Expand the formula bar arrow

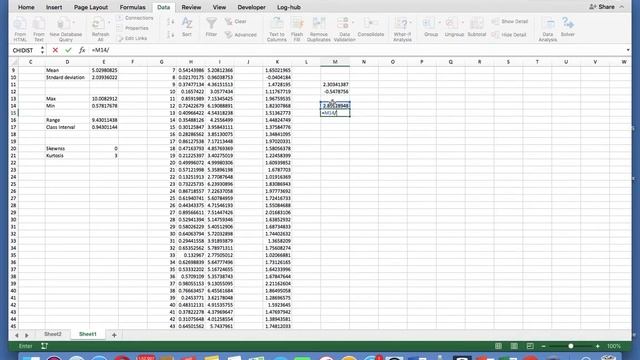coord(628,50)
